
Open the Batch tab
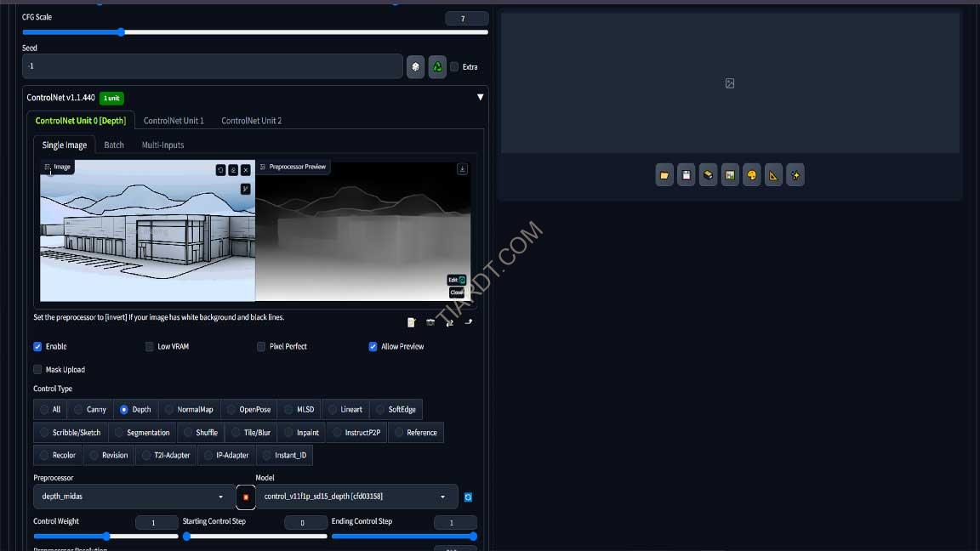[114, 145]
